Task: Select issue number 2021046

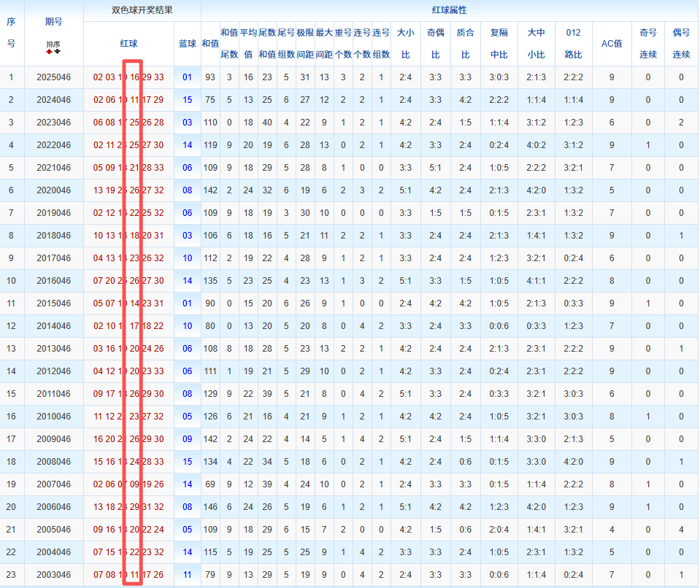Action: [x=53, y=168]
